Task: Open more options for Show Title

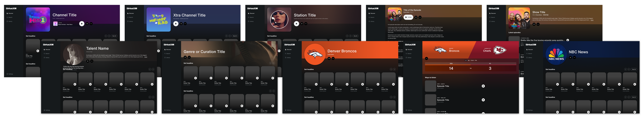Action: [x=538, y=24]
